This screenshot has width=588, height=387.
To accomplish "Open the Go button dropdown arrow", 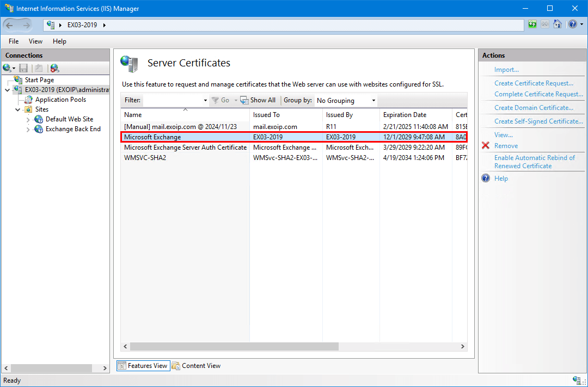I will (236, 101).
